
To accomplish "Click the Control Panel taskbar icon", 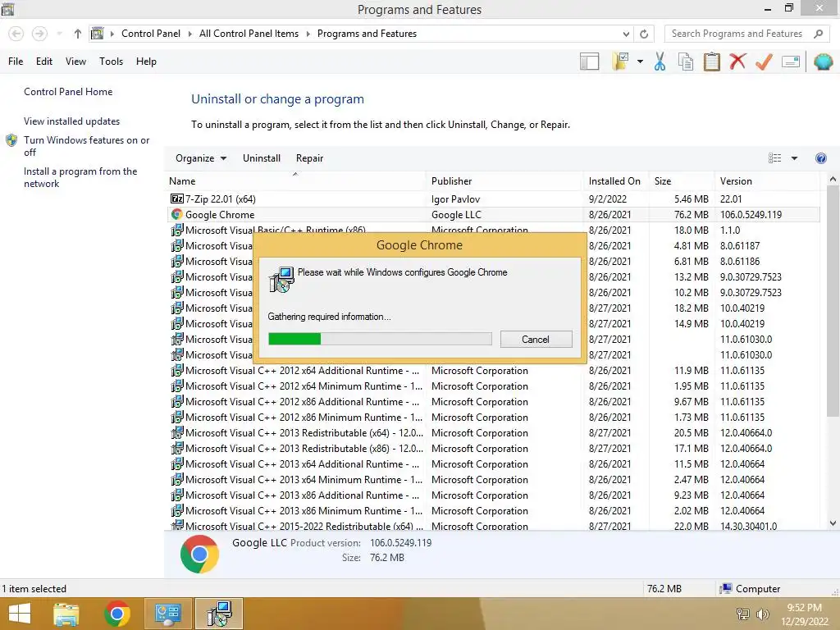I will (167, 614).
